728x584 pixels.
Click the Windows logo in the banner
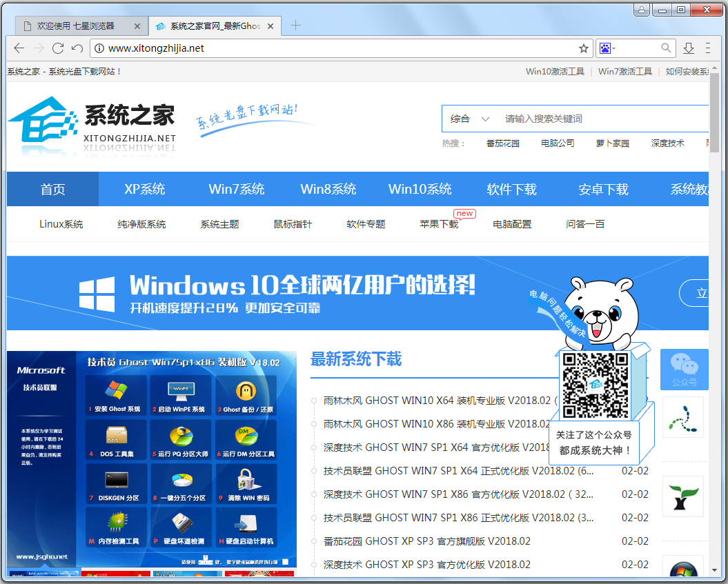click(97, 294)
